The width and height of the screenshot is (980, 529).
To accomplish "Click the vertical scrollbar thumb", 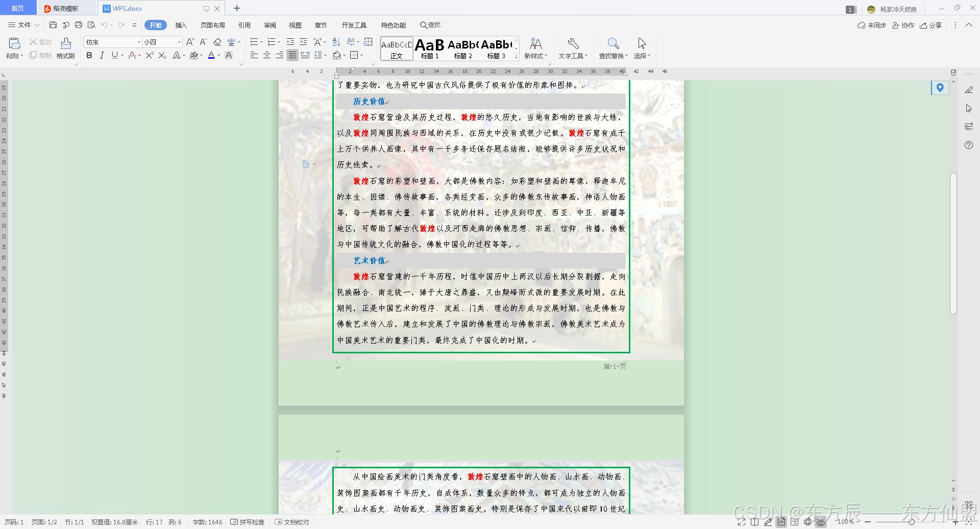I will 953,244.
